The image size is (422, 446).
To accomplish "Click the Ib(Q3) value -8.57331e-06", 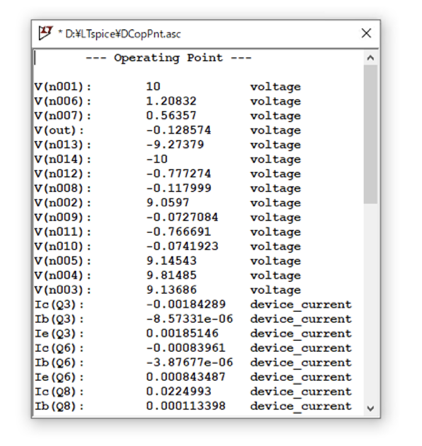I will (189, 319).
